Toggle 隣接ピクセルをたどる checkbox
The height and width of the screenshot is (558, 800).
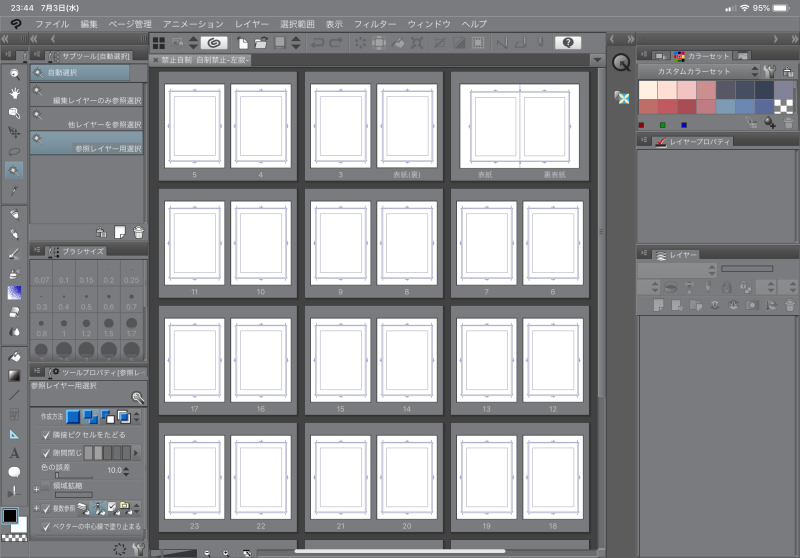[x=46, y=435]
